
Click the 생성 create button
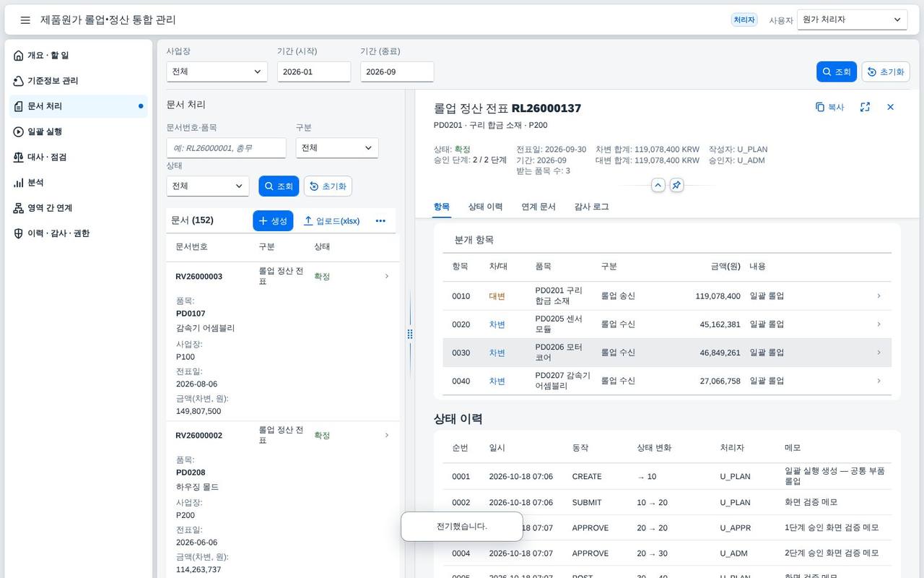[x=273, y=221]
